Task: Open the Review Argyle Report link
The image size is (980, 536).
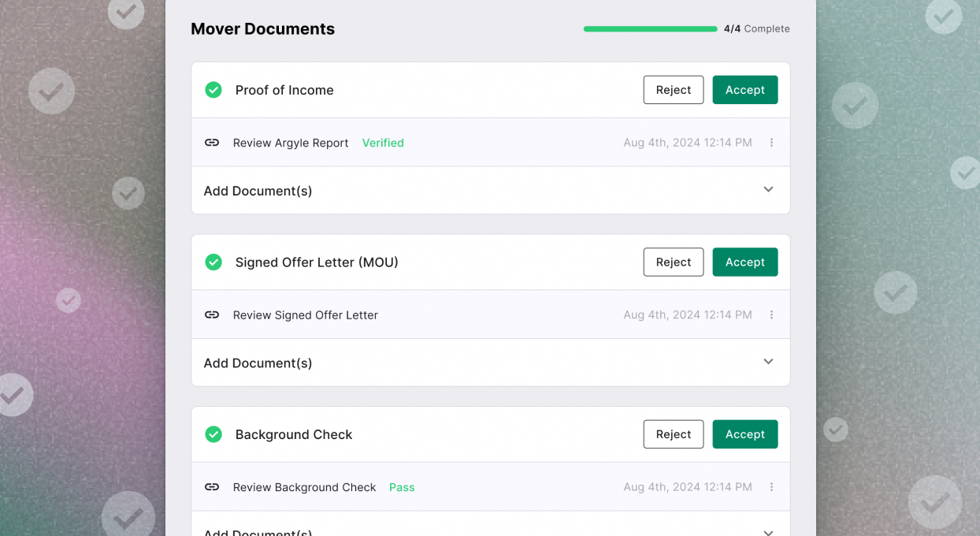Action: tap(291, 143)
